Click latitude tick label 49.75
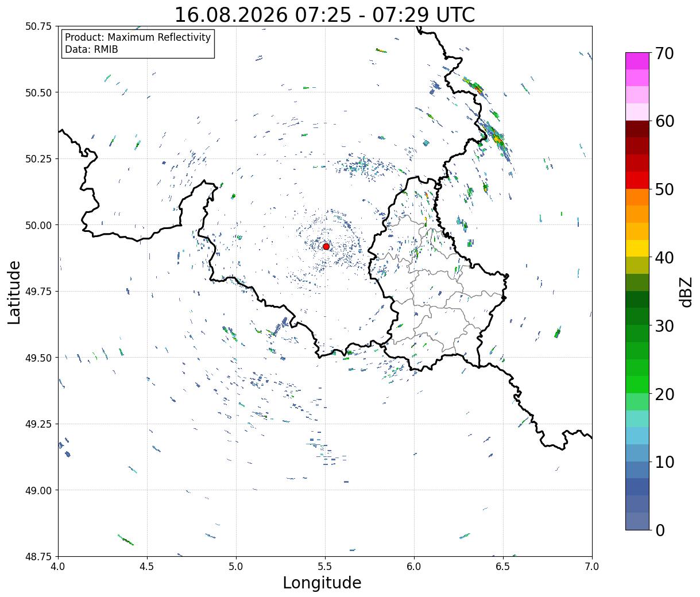Image resolution: width=700 pixels, height=597 pixels. coord(38,292)
